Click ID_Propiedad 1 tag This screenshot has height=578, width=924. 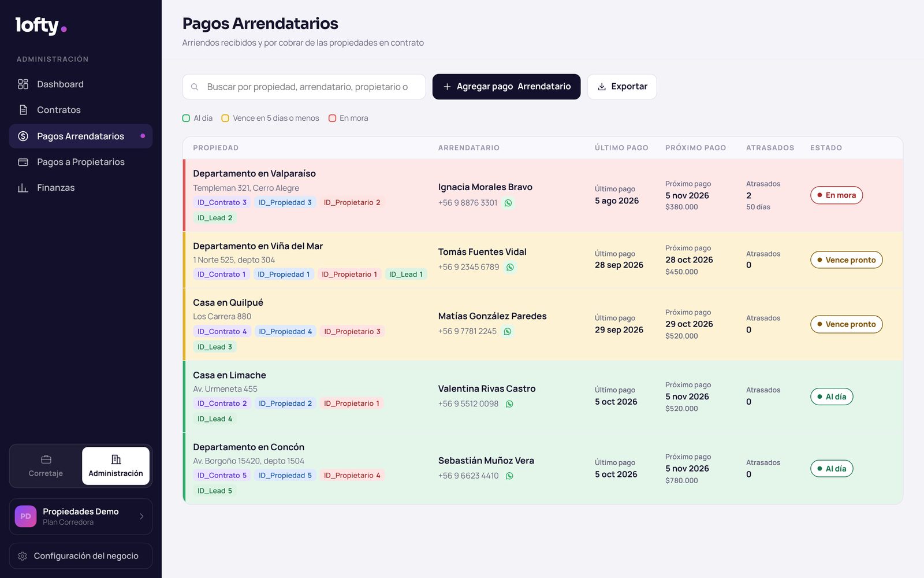(x=284, y=275)
